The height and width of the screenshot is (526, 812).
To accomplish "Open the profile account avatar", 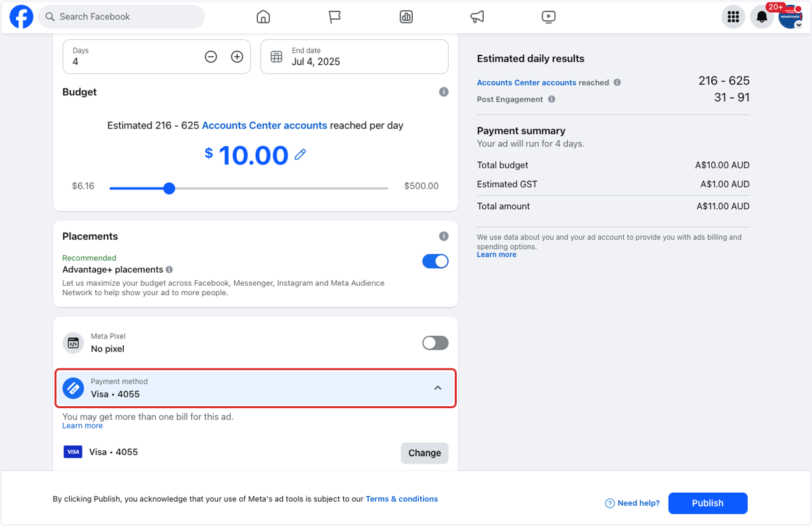I will (x=790, y=17).
